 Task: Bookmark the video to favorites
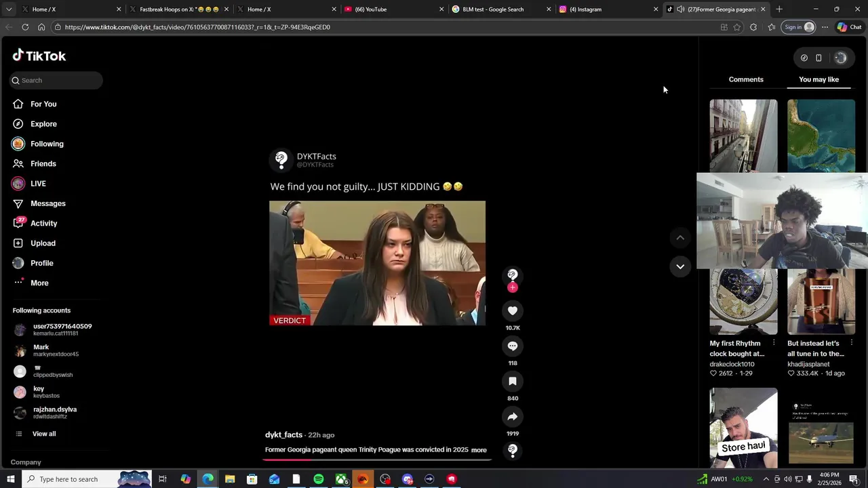coord(513,381)
